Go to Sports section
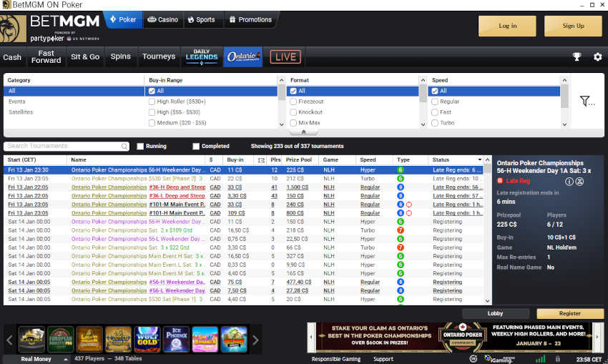Screen dimensions: 608x364 tap(201, 19)
